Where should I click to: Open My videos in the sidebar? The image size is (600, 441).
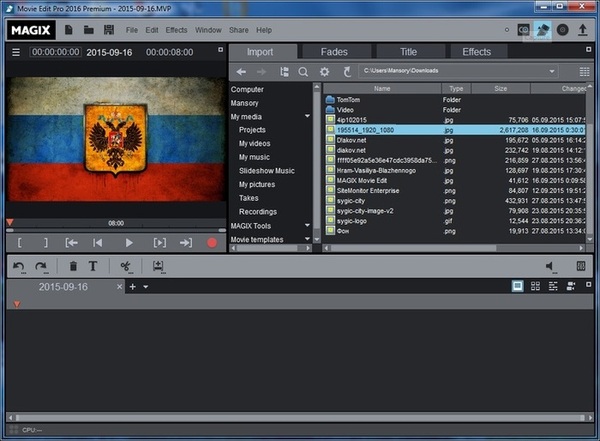click(x=254, y=143)
